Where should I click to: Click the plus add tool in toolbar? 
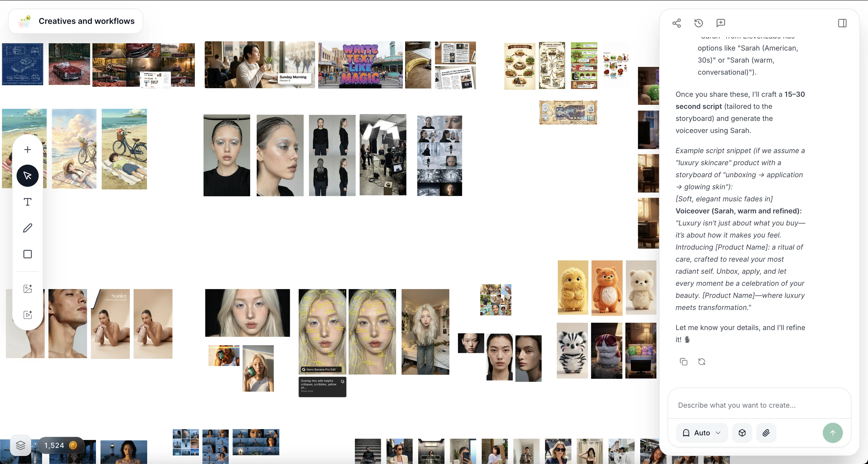click(x=28, y=149)
